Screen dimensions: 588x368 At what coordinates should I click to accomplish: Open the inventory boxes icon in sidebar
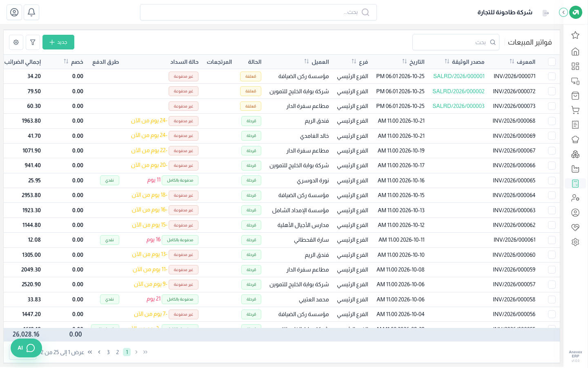[x=575, y=154]
